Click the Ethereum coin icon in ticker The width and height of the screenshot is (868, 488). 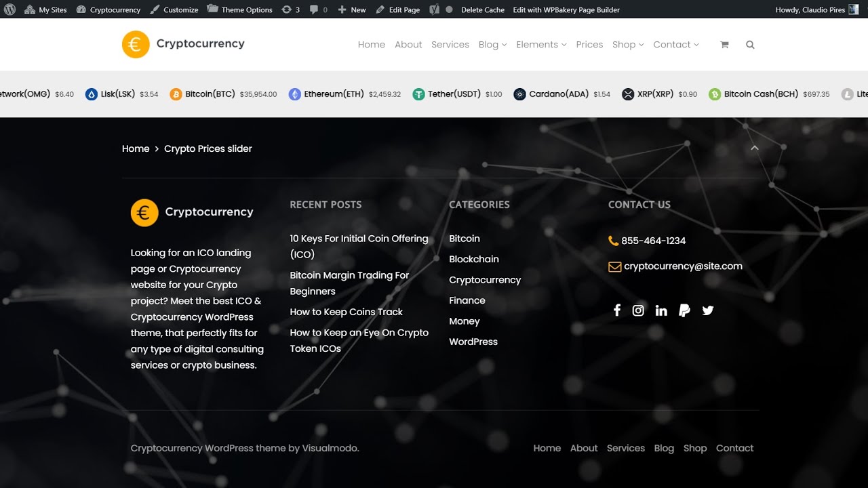294,94
